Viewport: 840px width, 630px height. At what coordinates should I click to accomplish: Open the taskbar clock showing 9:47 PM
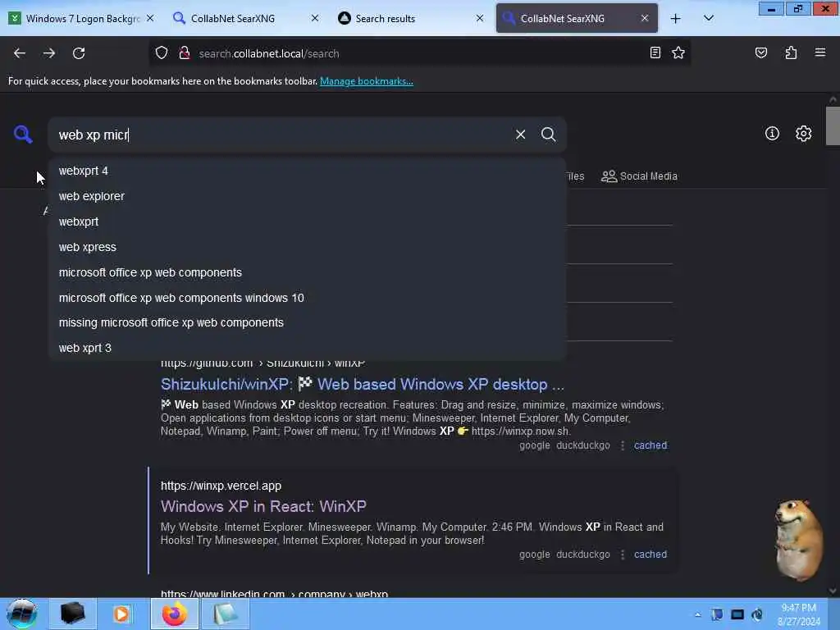[798, 614]
